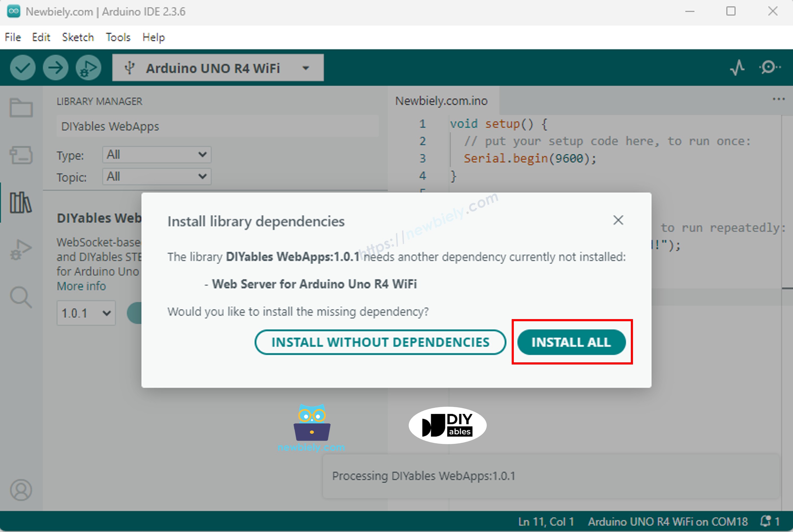Open notifications from the status bar bell
The width and height of the screenshot is (793, 532).
(766, 521)
